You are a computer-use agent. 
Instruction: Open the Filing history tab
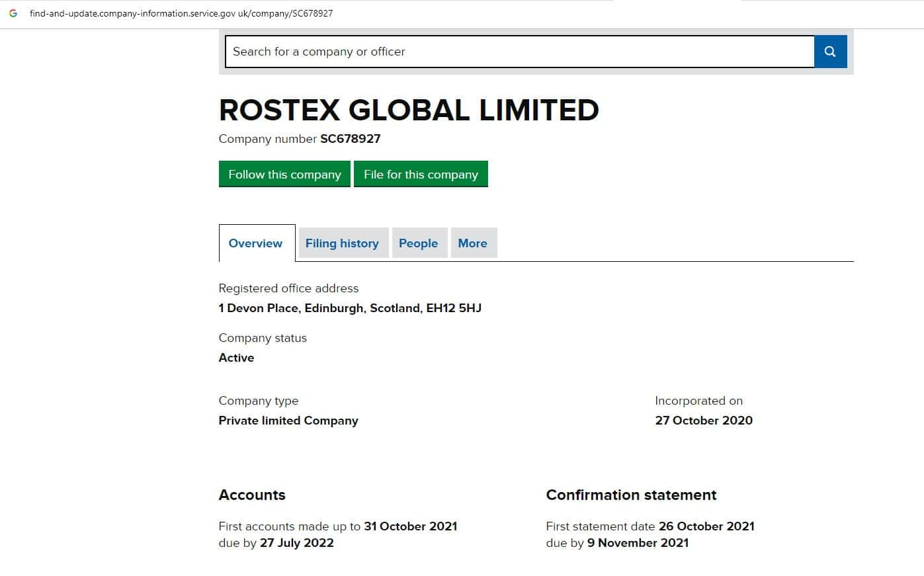342,243
